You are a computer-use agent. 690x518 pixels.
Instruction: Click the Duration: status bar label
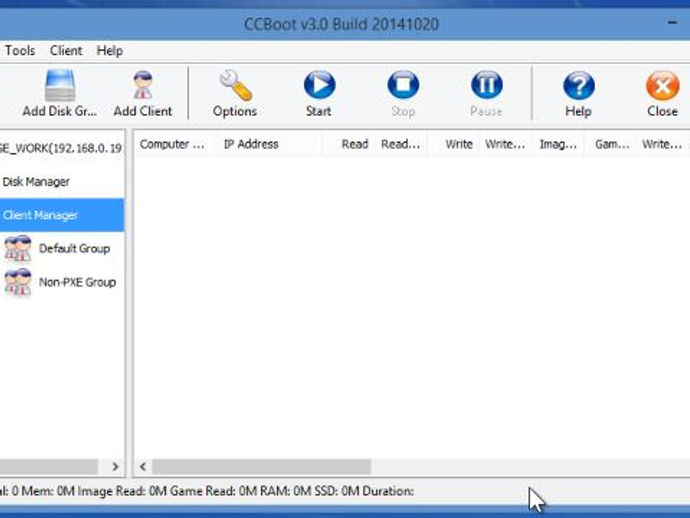[388, 491]
